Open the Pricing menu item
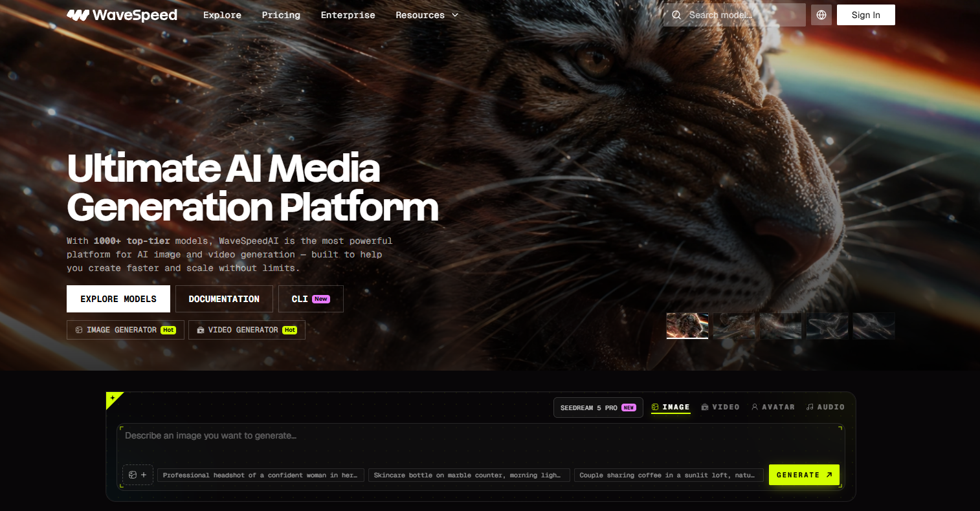This screenshot has height=511, width=980. point(281,15)
